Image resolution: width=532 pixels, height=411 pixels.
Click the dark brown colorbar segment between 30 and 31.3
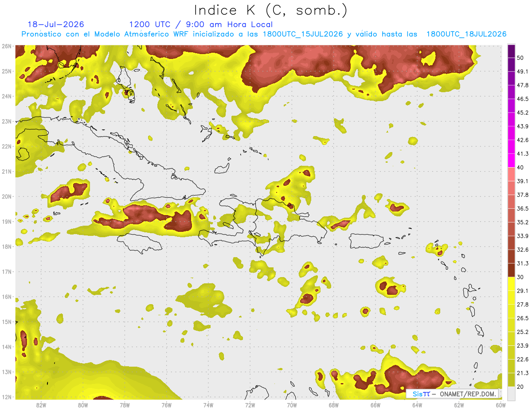(511, 270)
